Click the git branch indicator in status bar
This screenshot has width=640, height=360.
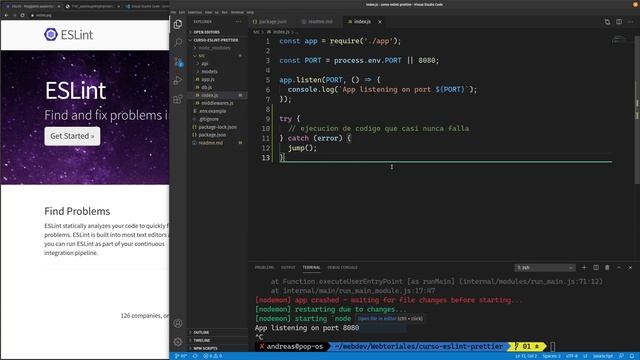(x=181, y=356)
